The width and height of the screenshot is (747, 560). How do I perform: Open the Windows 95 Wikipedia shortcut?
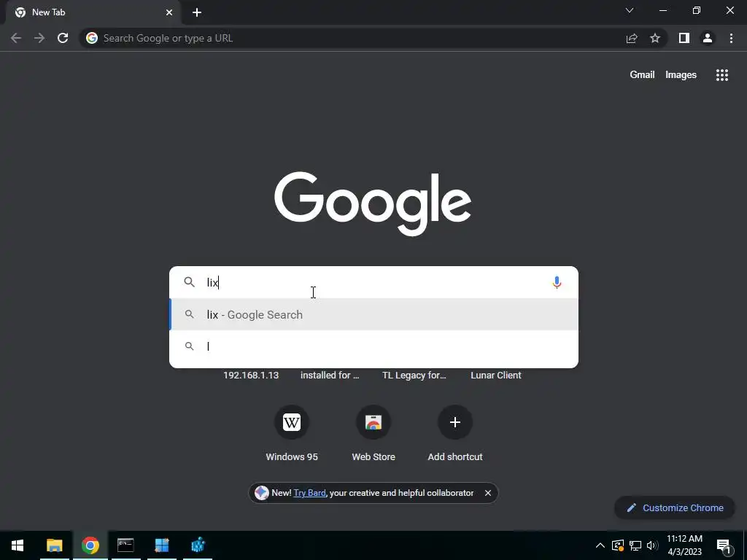pos(292,433)
